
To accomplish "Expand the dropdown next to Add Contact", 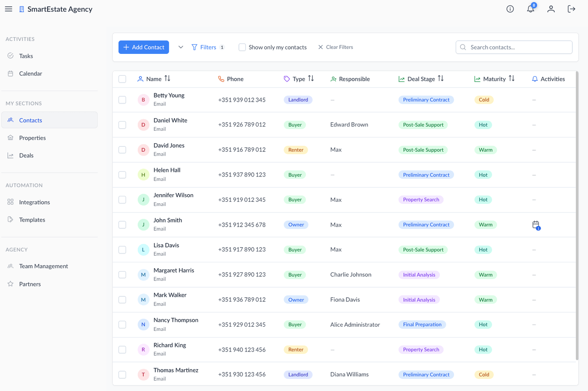I will click(x=181, y=47).
